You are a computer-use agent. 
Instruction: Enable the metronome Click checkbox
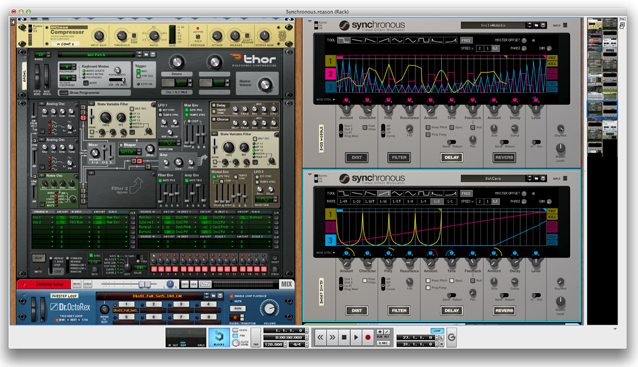(235, 330)
